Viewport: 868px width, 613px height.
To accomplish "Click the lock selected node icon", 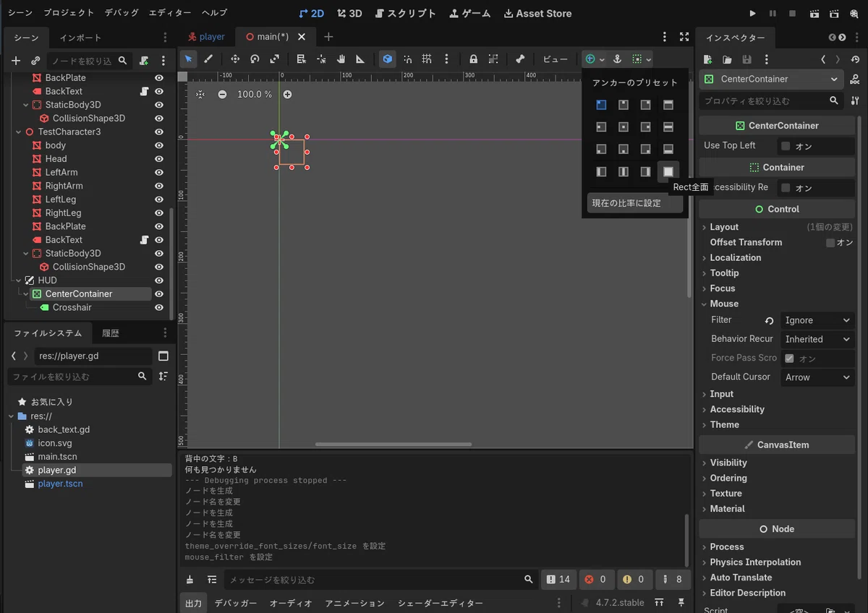I will 473,59.
